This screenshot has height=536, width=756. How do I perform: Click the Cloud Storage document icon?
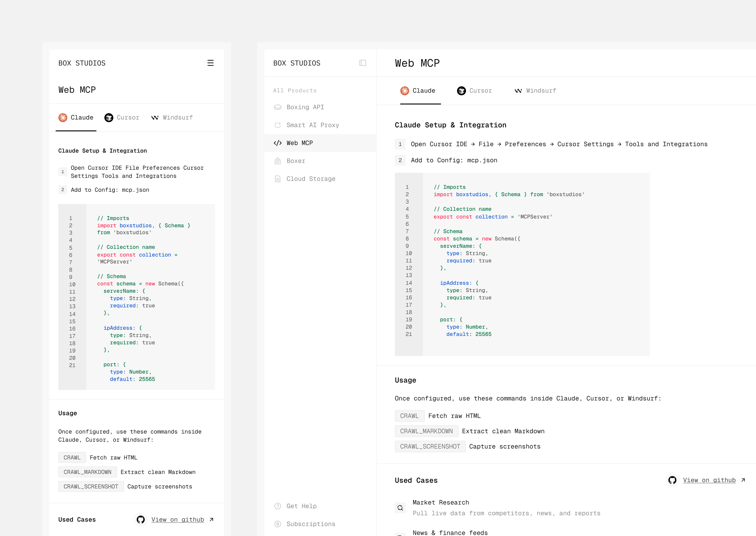(x=278, y=179)
